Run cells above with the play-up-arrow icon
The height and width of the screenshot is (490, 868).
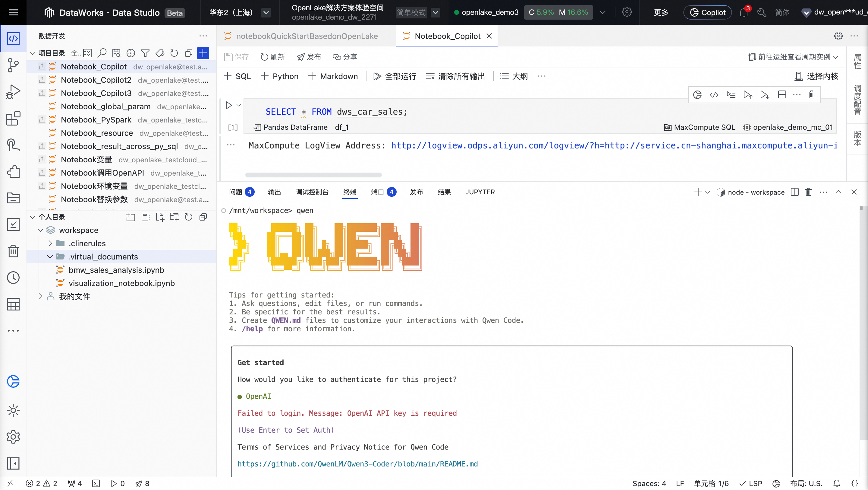pyautogui.click(x=748, y=95)
